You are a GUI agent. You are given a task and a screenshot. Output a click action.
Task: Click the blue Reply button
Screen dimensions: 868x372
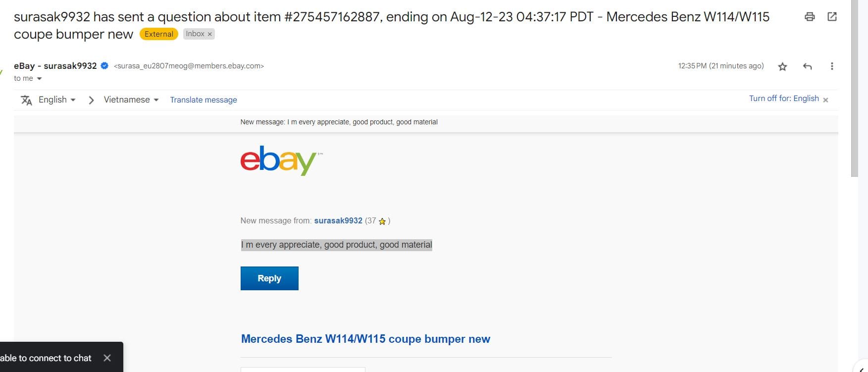(x=269, y=278)
